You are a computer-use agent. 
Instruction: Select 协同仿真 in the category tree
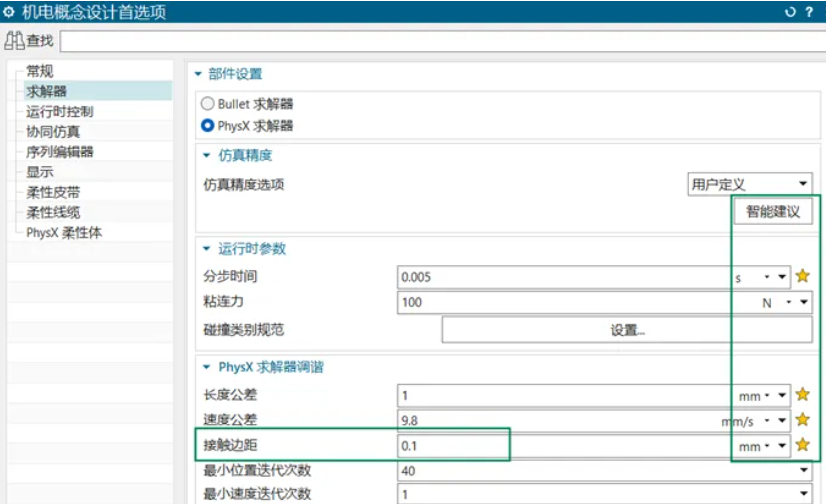pos(53,132)
